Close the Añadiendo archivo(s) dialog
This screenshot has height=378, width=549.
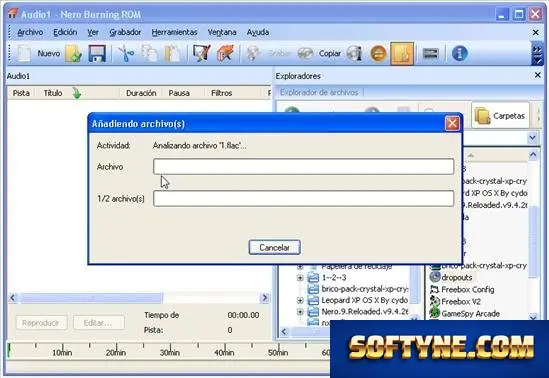(452, 123)
